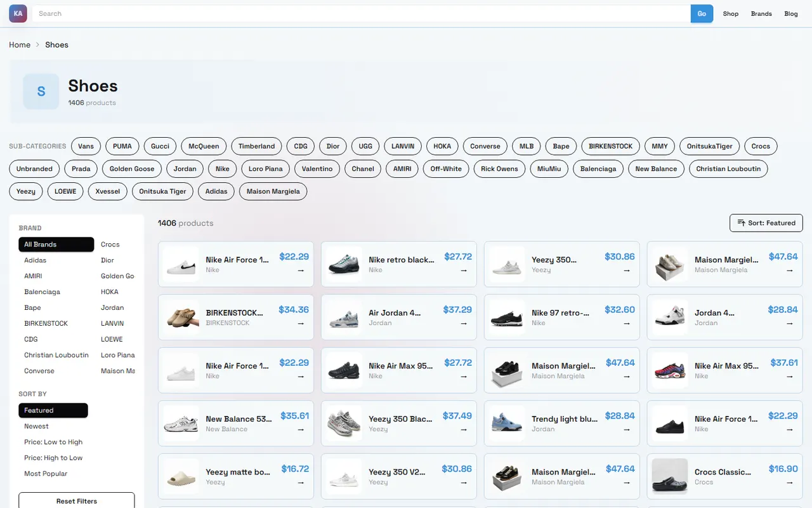Image resolution: width=812 pixels, height=508 pixels.
Task: Open the BIRKENSTOCK sandal thumbnail
Action: coord(181,317)
